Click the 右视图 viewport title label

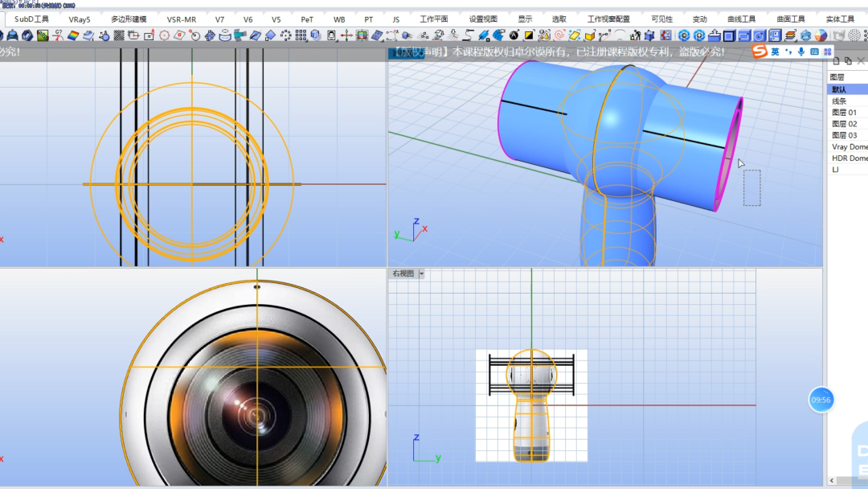click(x=403, y=273)
